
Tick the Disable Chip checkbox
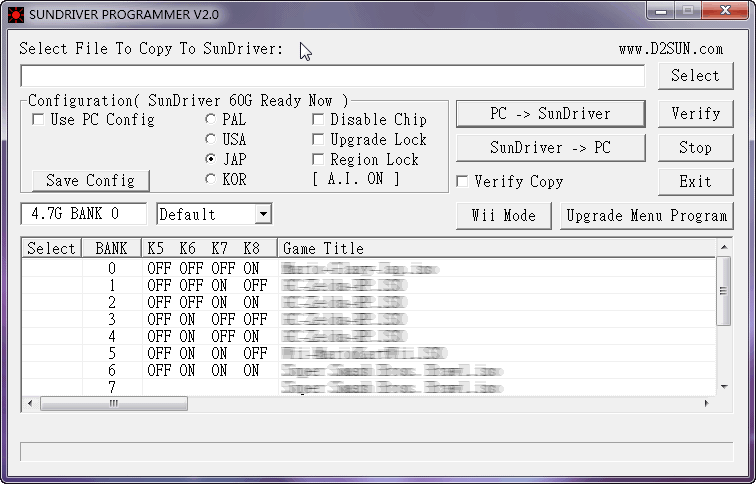tap(318, 119)
